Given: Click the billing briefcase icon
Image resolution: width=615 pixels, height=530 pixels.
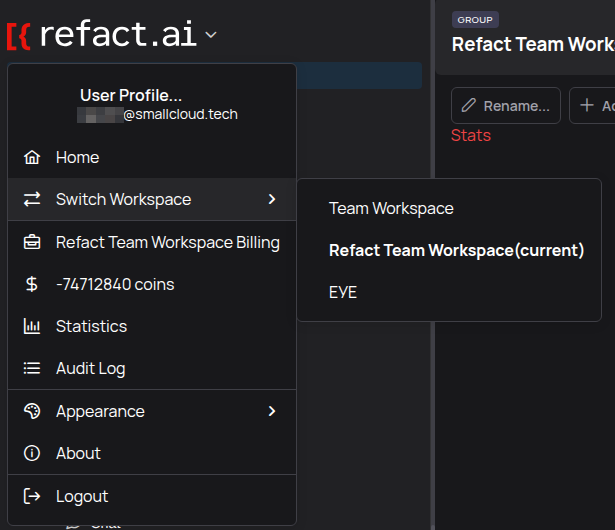Looking at the screenshot, I should (32, 242).
